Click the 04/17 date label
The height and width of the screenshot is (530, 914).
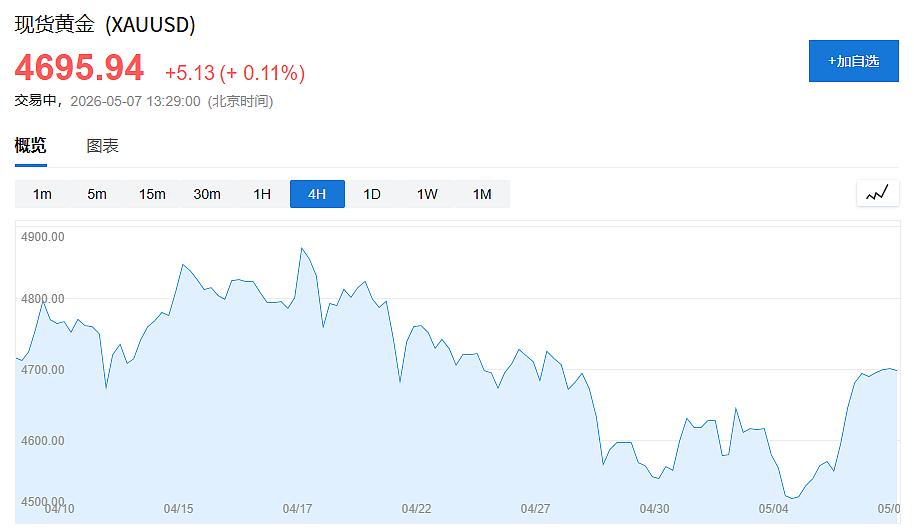pos(297,508)
